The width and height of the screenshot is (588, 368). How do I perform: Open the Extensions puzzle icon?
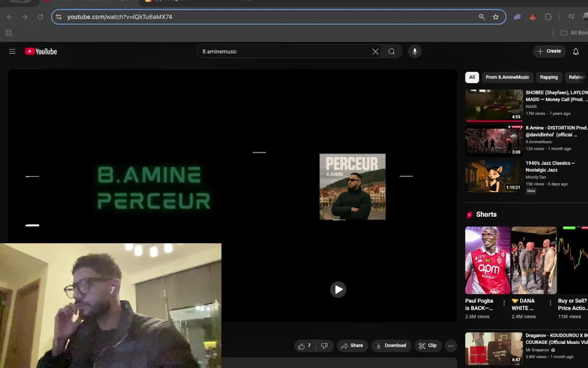pyautogui.click(x=548, y=17)
